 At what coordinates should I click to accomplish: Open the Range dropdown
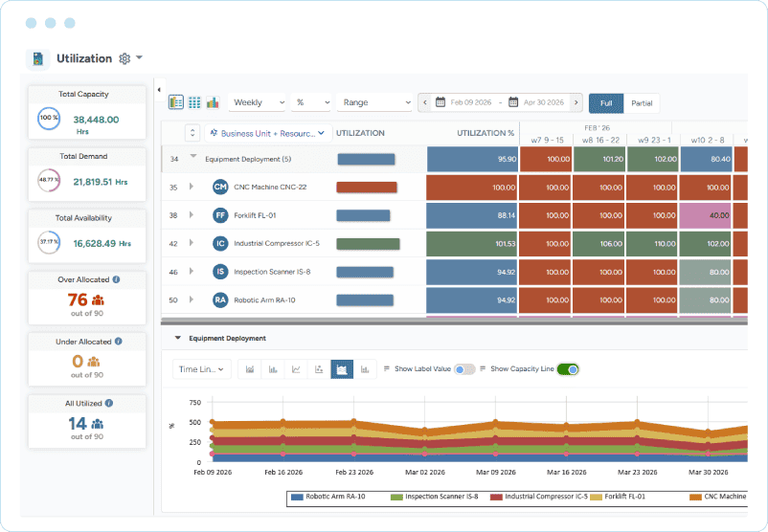[374, 102]
